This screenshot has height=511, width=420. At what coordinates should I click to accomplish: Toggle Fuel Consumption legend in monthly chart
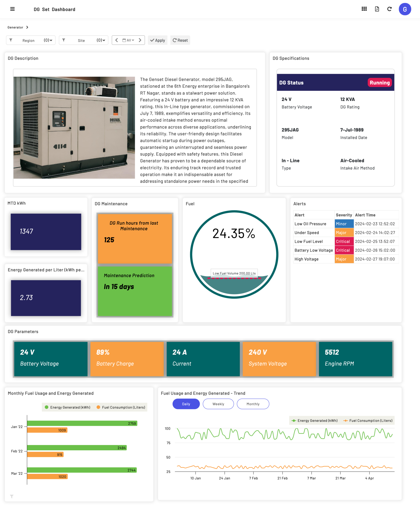121,407
